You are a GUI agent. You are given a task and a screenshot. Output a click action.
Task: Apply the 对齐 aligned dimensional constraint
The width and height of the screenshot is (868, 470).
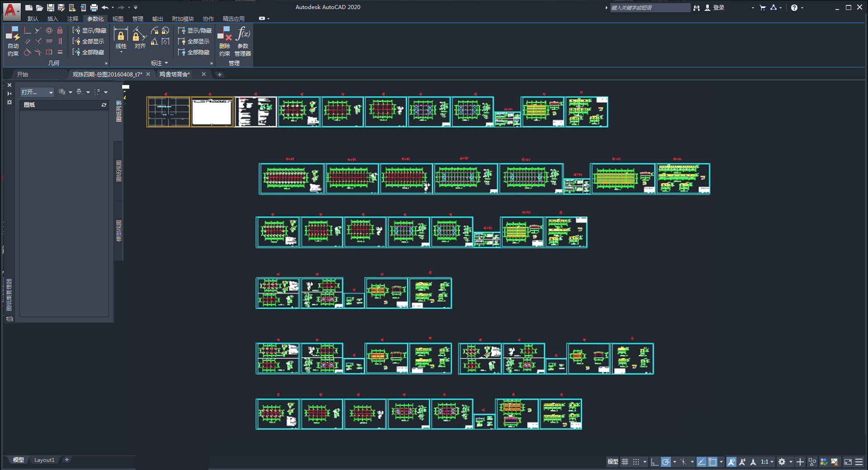pos(140,38)
